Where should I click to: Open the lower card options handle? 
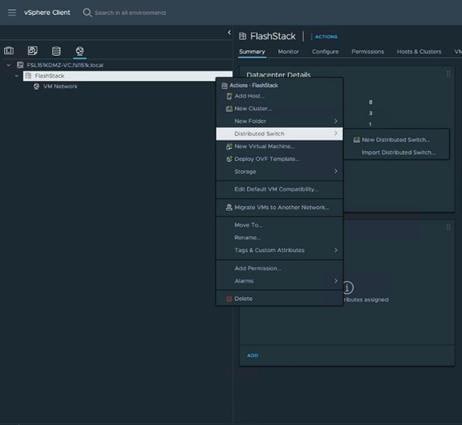coord(448,227)
